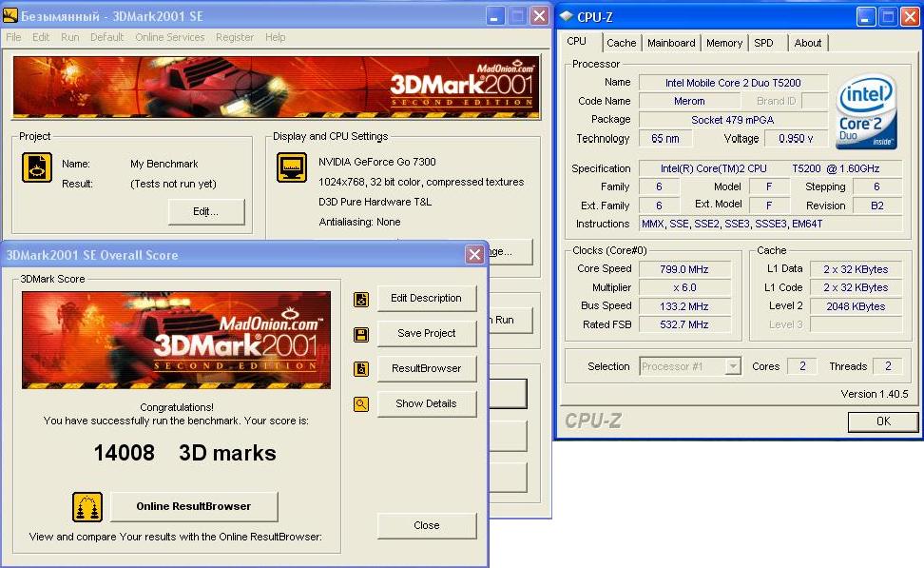924x568 pixels.
Task: Open the Help menu in 3DMark2001
Action: pos(275,37)
